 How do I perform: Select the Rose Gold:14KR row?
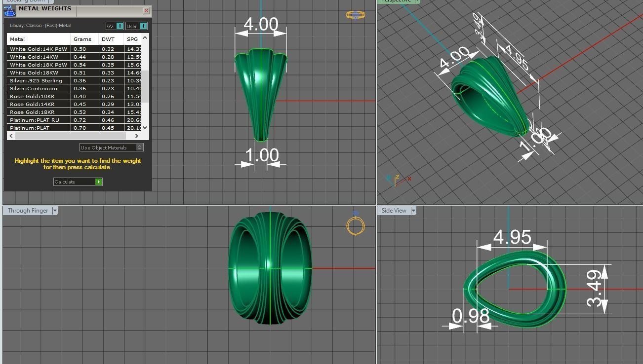74,104
